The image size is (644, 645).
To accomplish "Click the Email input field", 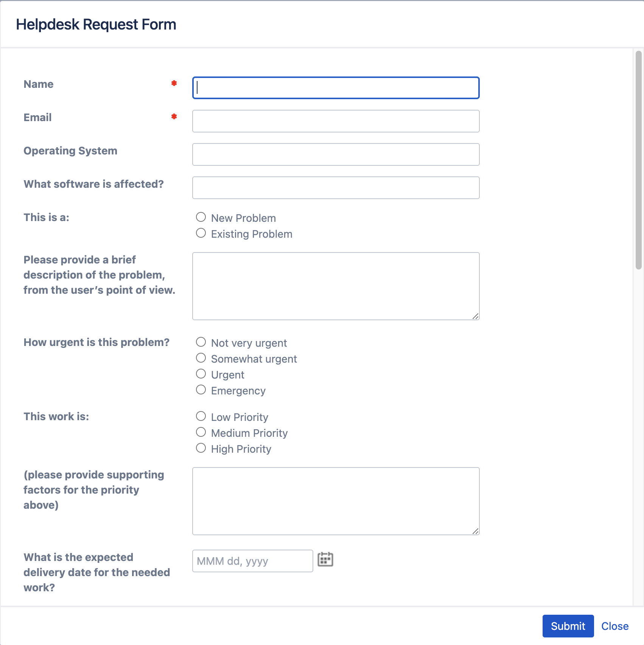I will click(336, 121).
